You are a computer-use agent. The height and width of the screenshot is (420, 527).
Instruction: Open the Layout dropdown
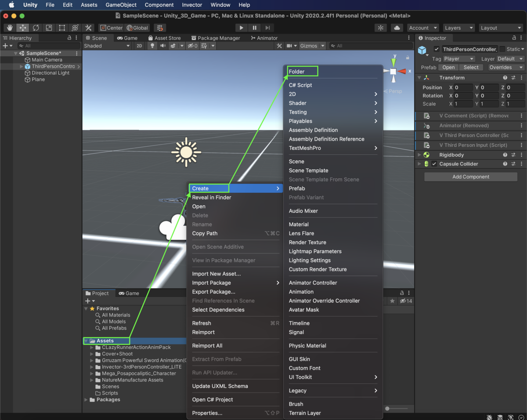(x=501, y=28)
